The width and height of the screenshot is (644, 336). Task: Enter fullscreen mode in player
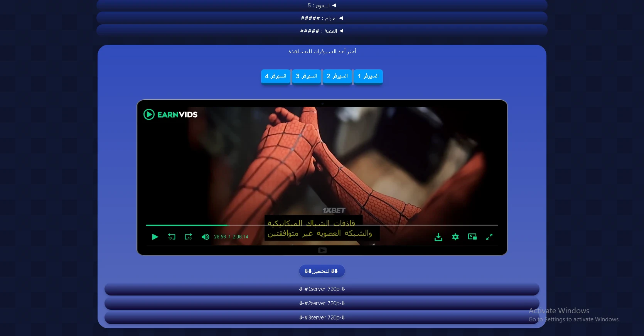(489, 237)
